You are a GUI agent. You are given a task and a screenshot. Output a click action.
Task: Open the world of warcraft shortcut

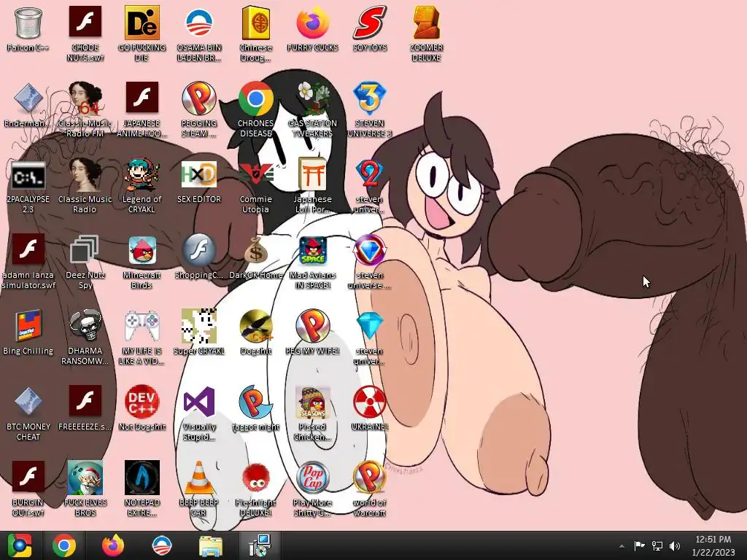tap(370, 478)
